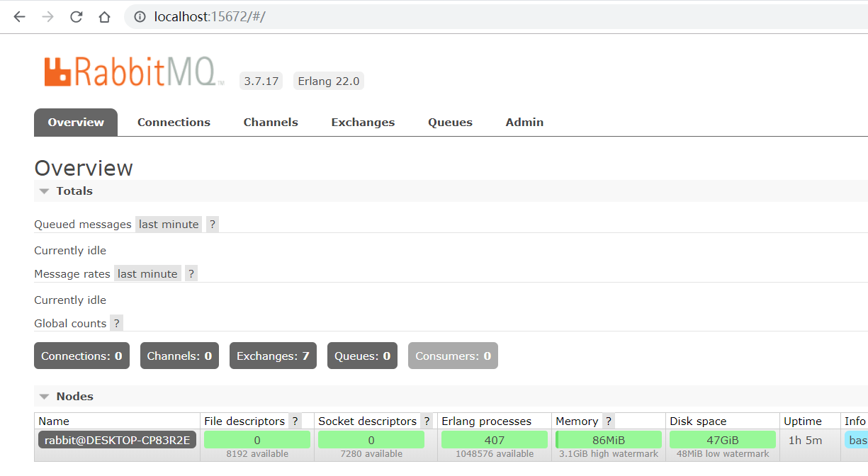This screenshot has height=476, width=868.
Task: Click the Erlang 22.0 version badge
Action: click(328, 81)
